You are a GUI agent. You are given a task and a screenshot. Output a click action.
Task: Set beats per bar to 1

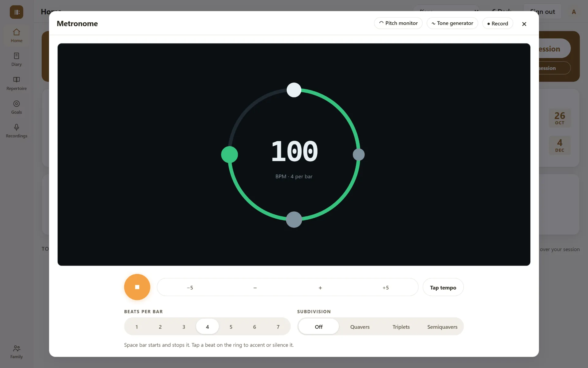pyautogui.click(x=137, y=327)
